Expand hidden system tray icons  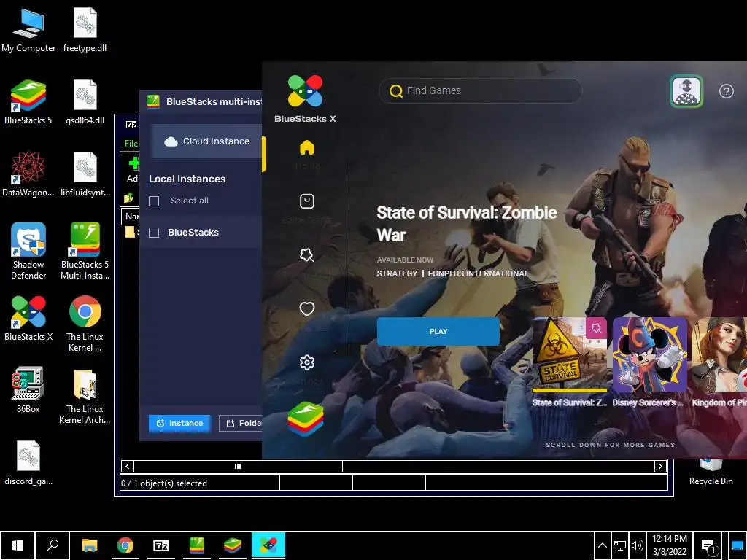(x=602, y=545)
